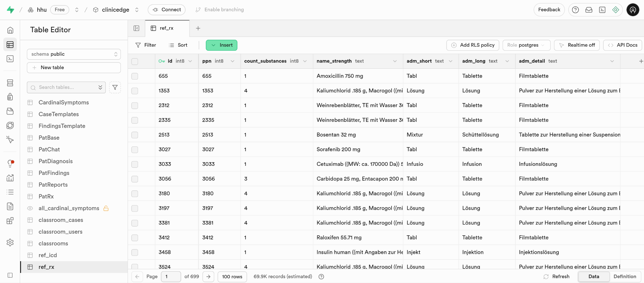The image size is (644, 283).
Task: Open the PatDiagnosis table
Action: pyautogui.click(x=55, y=161)
